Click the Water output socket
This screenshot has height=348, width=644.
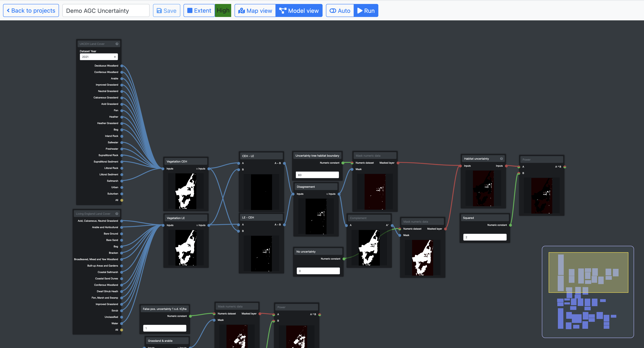(x=122, y=323)
